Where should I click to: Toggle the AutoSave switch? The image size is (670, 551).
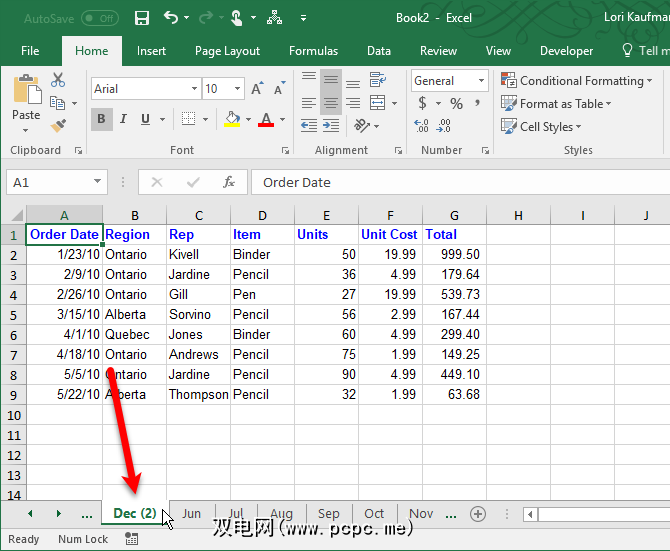click(x=99, y=18)
